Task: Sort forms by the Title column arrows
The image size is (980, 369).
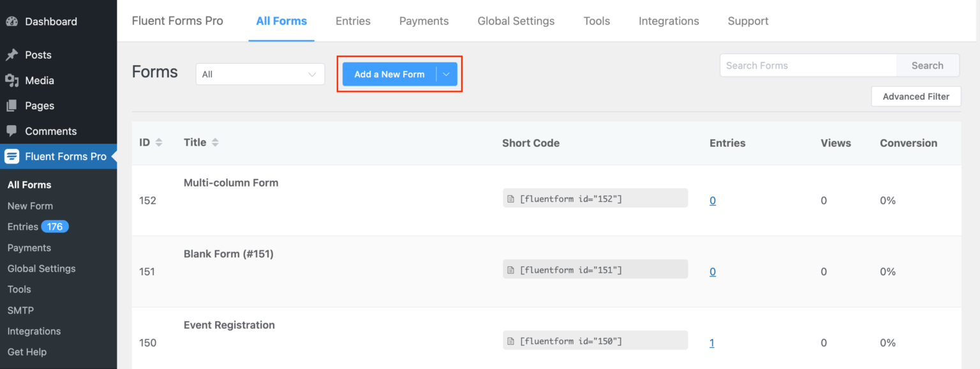Action: coord(215,143)
